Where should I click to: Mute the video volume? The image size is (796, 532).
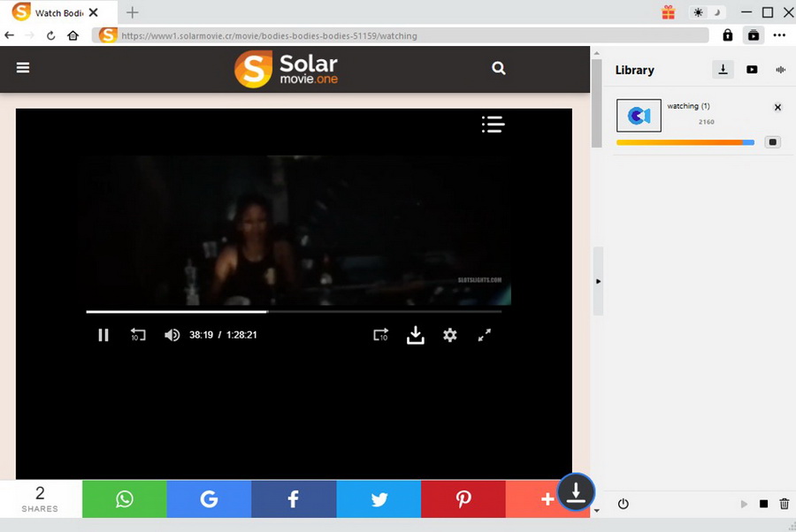[x=172, y=335]
